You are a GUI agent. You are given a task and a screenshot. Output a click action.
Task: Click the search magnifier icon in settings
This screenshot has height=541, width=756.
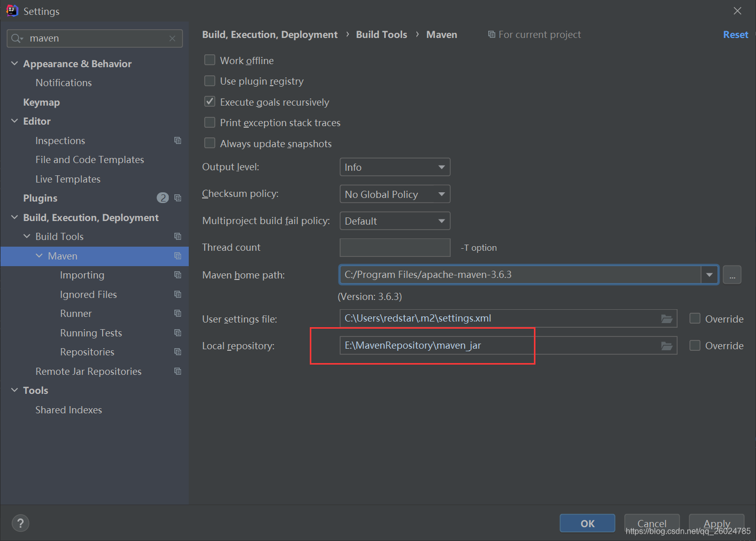click(16, 38)
